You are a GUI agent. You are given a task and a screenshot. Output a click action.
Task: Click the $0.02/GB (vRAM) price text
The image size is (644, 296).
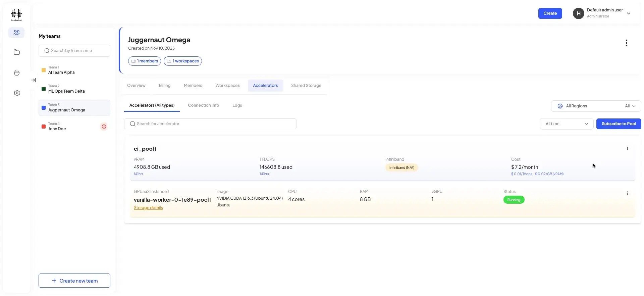tap(549, 174)
